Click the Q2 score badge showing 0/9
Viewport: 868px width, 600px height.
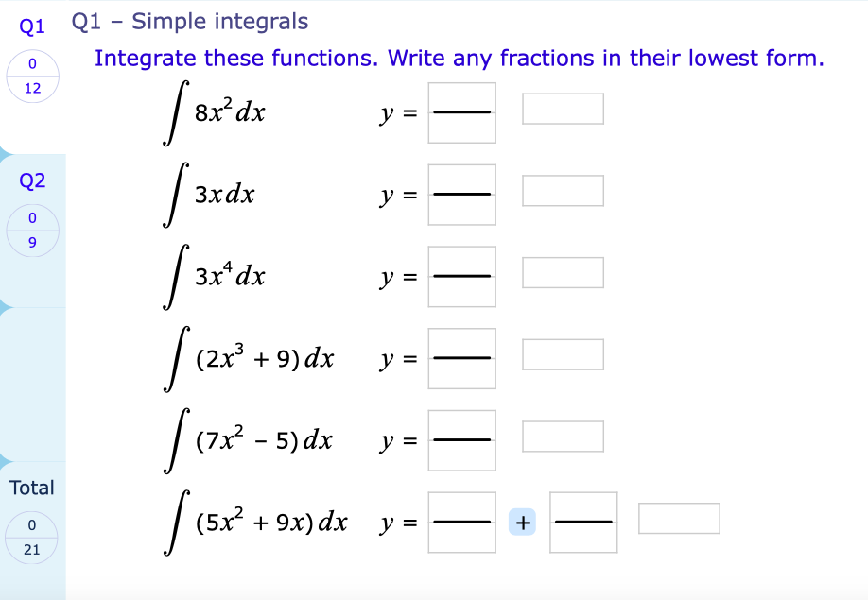pos(32,229)
